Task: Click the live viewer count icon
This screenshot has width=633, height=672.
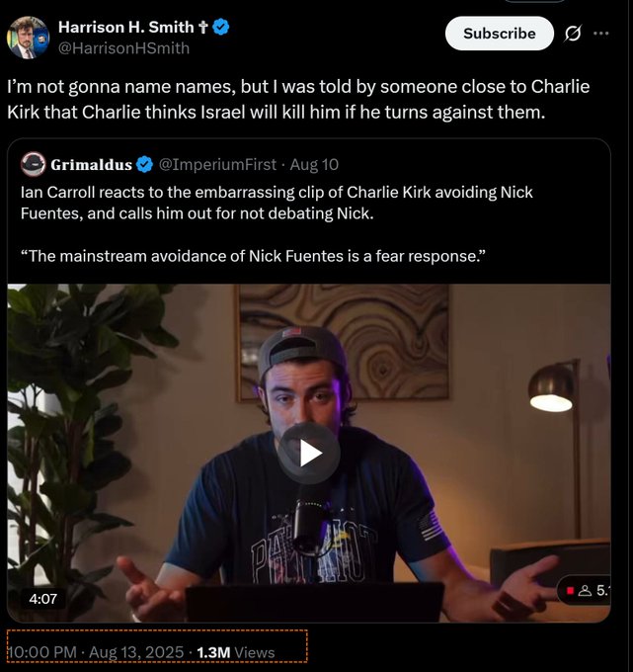Action: click(x=585, y=591)
